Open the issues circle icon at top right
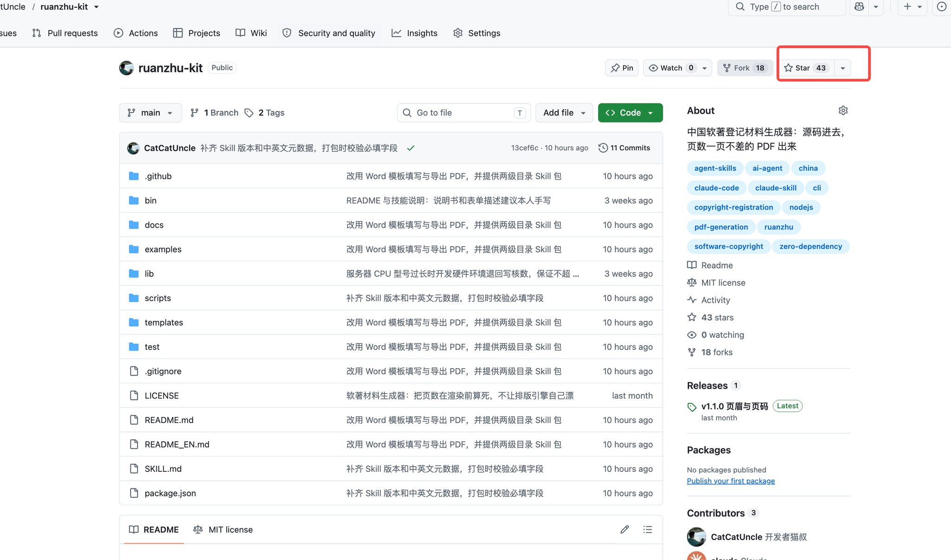The image size is (951, 560). pos(941,7)
